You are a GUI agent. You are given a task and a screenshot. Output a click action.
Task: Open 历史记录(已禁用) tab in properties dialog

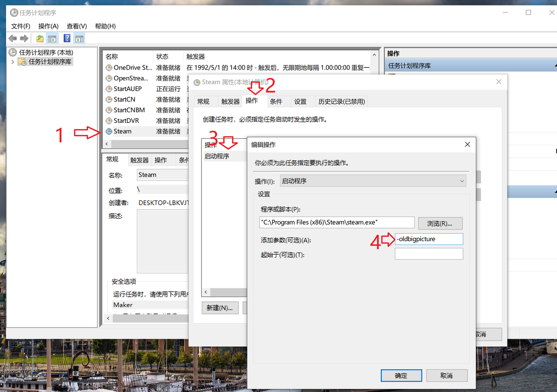point(342,101)
